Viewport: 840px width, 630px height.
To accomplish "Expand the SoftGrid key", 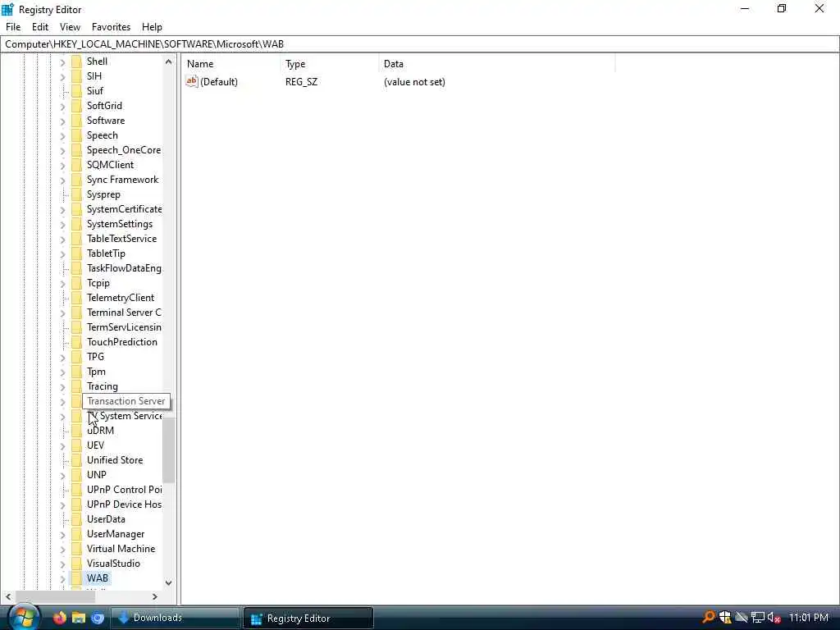I will click(62, 107).
